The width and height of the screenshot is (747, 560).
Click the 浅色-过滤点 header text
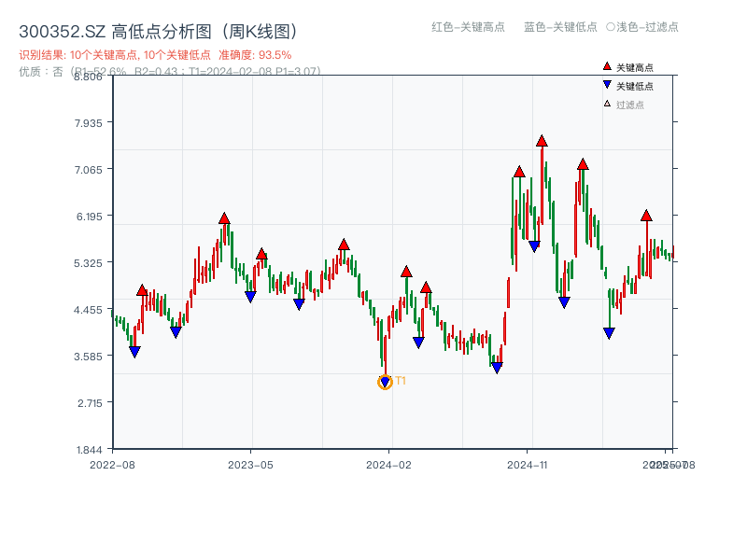642,27
